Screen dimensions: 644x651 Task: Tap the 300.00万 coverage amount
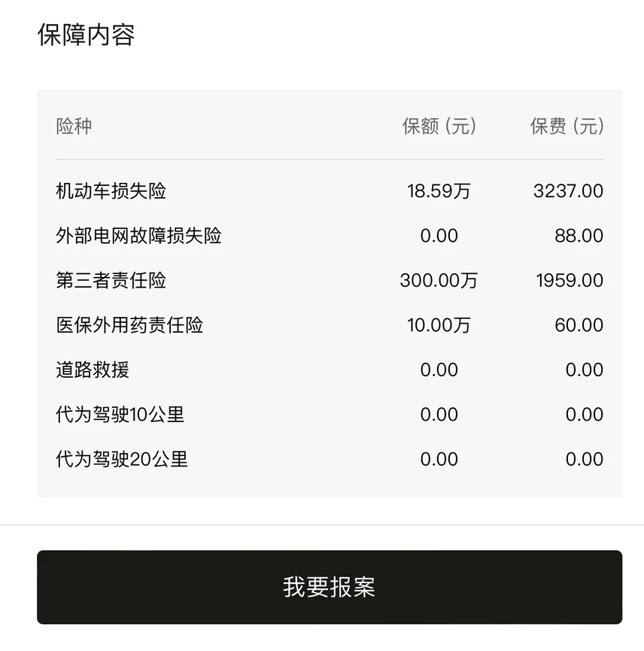pos(439,281)
